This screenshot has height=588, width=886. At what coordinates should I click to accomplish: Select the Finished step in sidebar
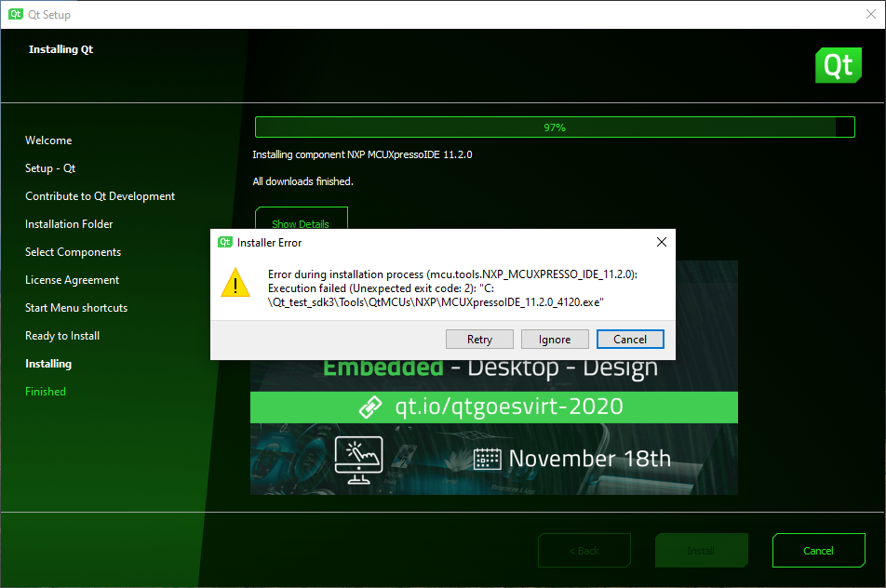click(46, 392)
